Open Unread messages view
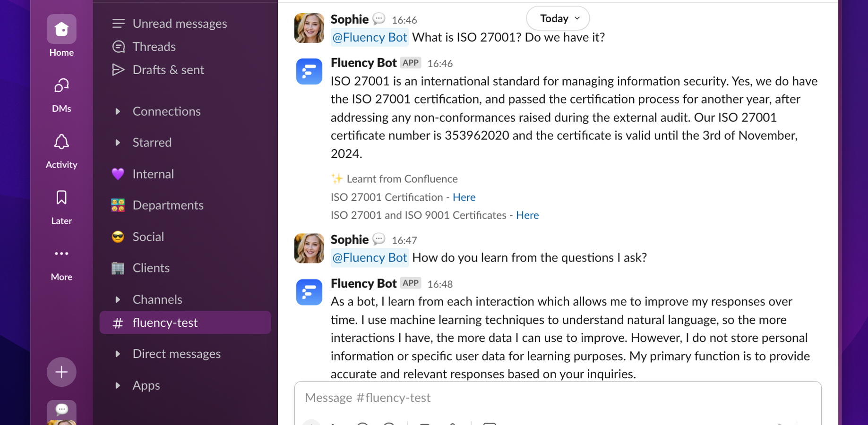868x425 pixels. [180, 24]
